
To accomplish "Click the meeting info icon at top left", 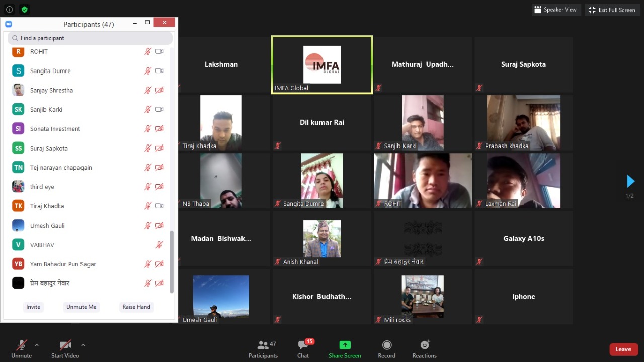I will click(10, 9).
